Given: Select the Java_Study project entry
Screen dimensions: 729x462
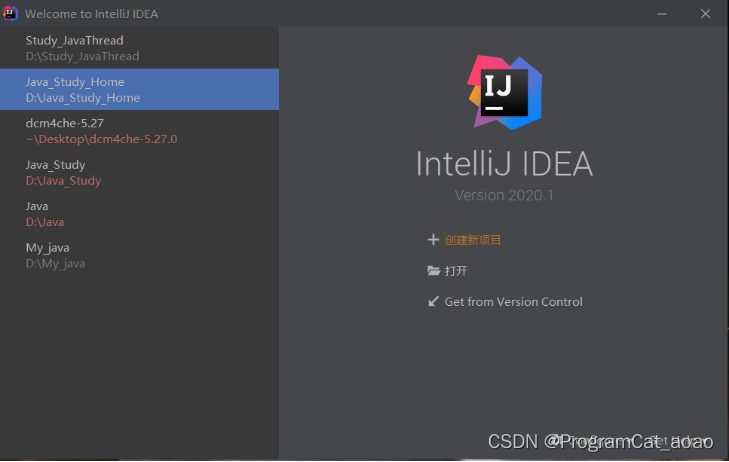Looking at the screenshot, I should coord(139,172).
